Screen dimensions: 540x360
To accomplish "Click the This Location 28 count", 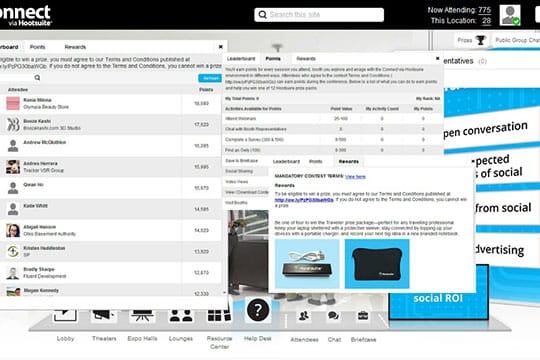I will pyautogui.click(x=486, y=21).
